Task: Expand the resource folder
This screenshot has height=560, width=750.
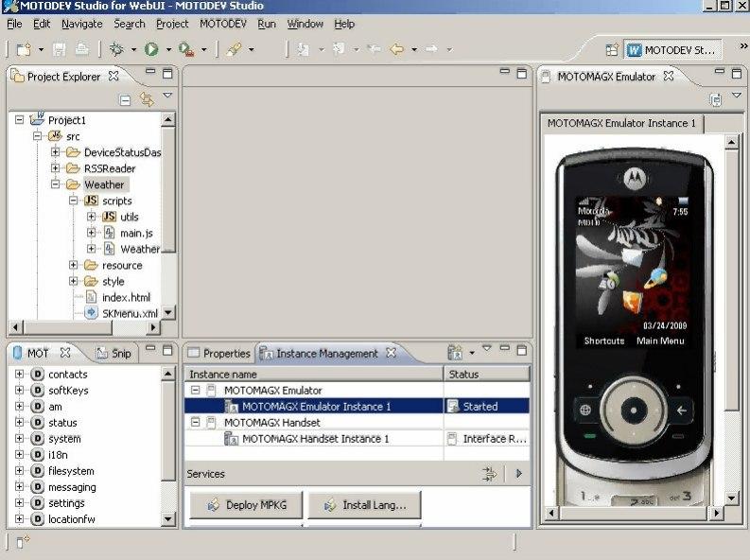Action: (x=73, y=265)
